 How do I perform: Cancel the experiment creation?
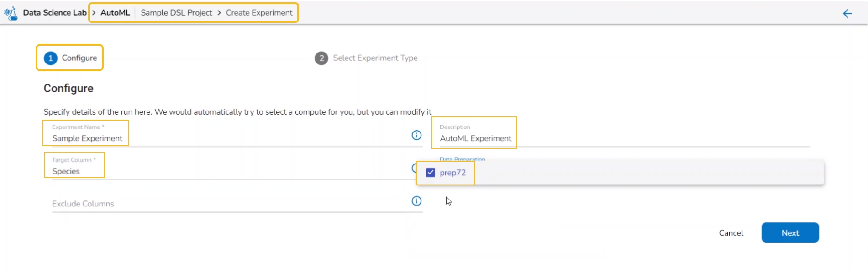click(x=731, y=233)
